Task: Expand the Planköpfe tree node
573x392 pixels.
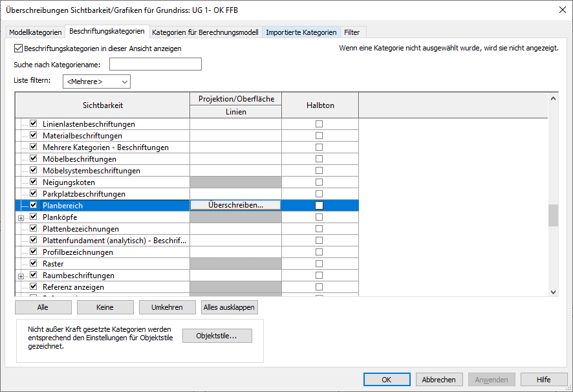Action: coord(21,218)
